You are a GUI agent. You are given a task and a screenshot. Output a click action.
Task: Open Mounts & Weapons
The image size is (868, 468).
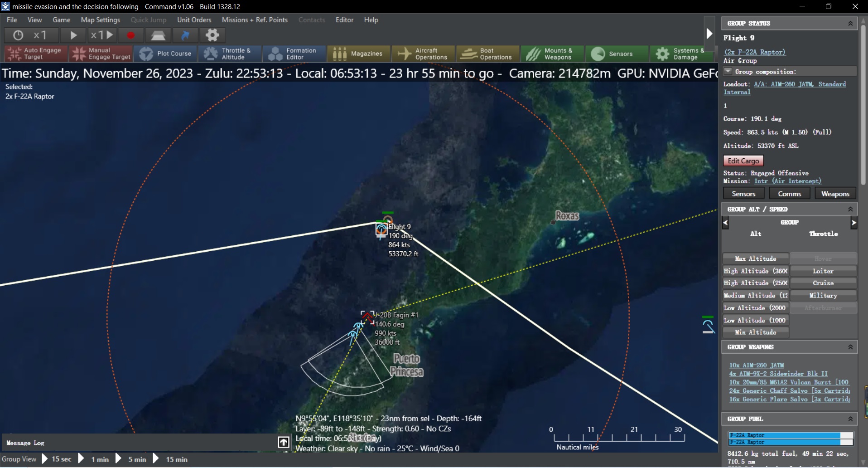[x=552, y=54]
